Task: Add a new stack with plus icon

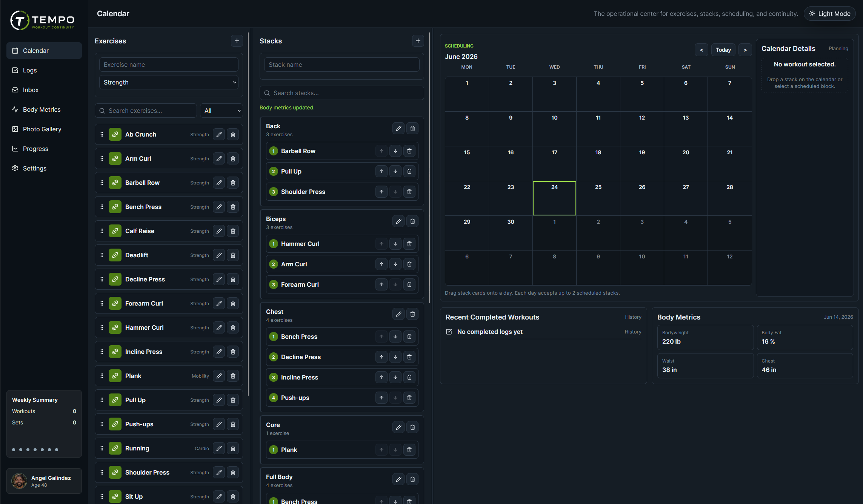Action: [418, 41]
